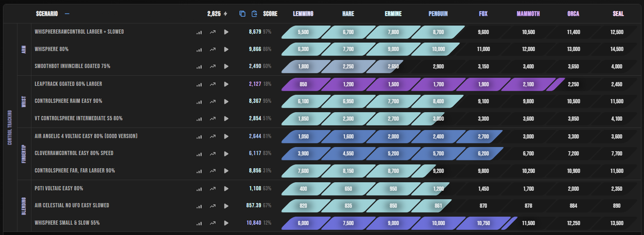The image size is (644, 235).
Task: Open trend chart for VT Controlsphere Intermediate
Action: pos(213,119)
